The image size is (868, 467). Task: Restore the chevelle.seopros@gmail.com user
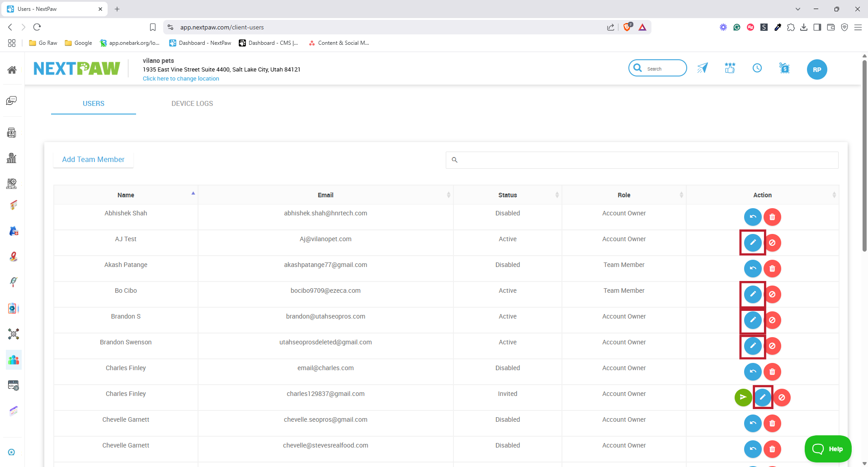(753, 423)
